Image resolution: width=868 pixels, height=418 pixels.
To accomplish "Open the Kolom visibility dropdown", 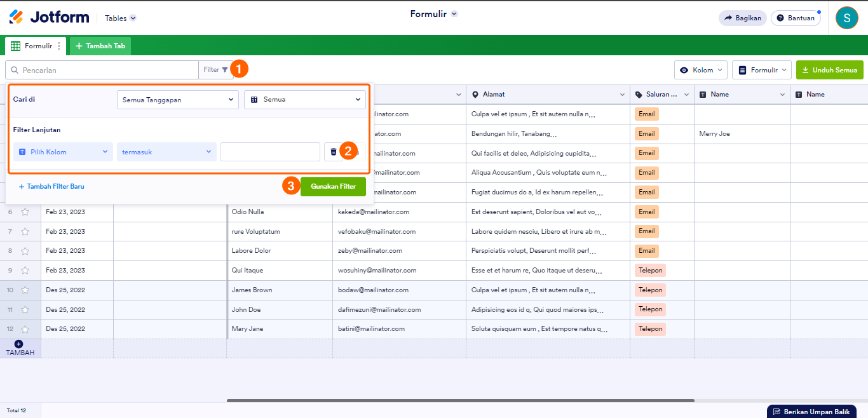I will [700, 70].
